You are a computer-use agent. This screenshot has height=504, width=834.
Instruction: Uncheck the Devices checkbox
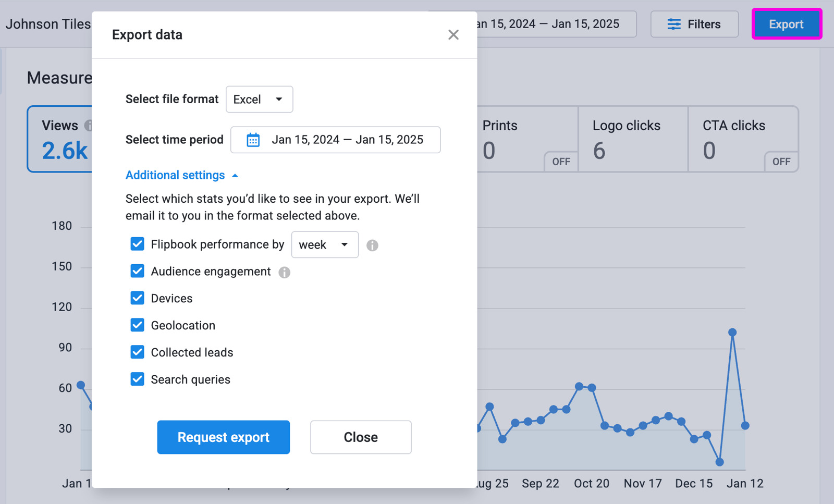point(137,298)
